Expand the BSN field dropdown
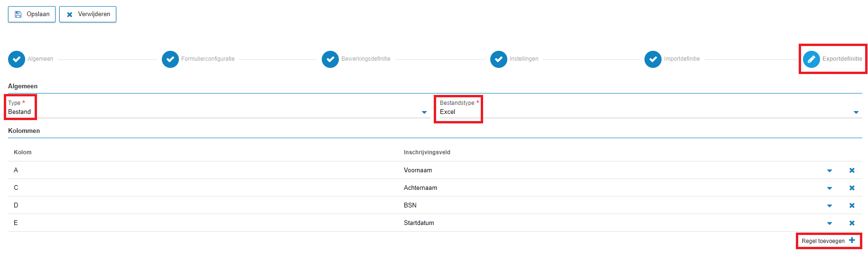Image resolution: width=868 pixels, height=253 pixels. pyautogui.click(x=830, y=206)
